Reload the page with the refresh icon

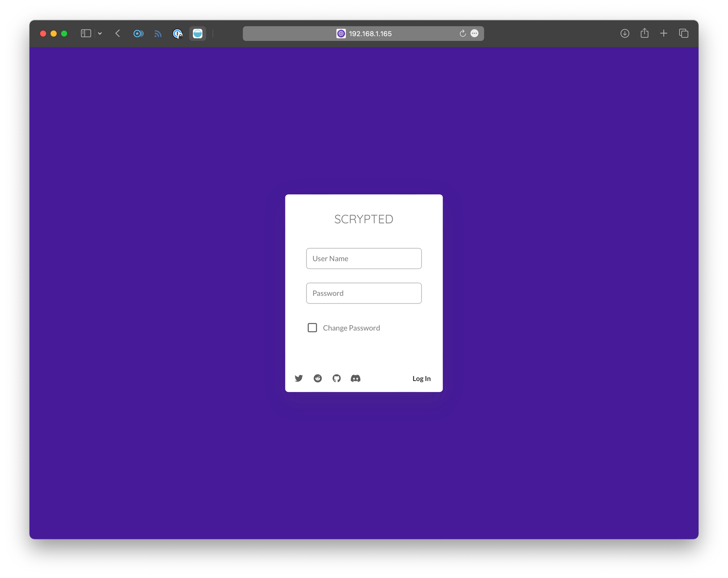pos(462,33)
